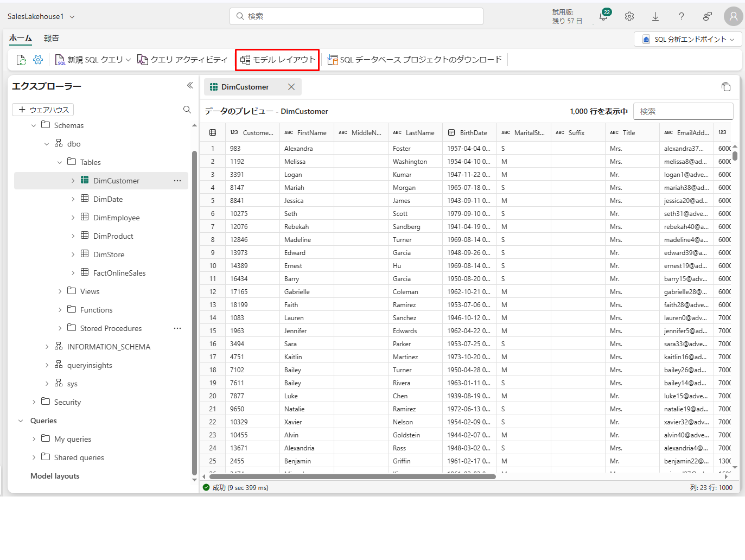Click Model layouts in explorer
745x560 pixels.
[x=55, y=476]
